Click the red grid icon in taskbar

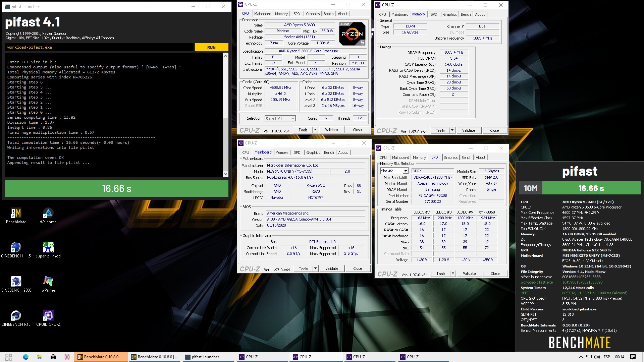pos(67,357)
